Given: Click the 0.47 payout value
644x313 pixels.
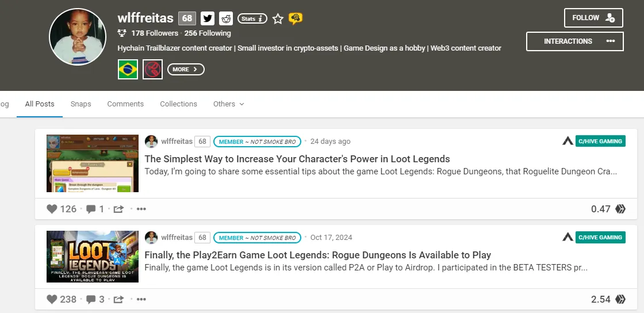Looking at the screenshot, I should point(600,209).
